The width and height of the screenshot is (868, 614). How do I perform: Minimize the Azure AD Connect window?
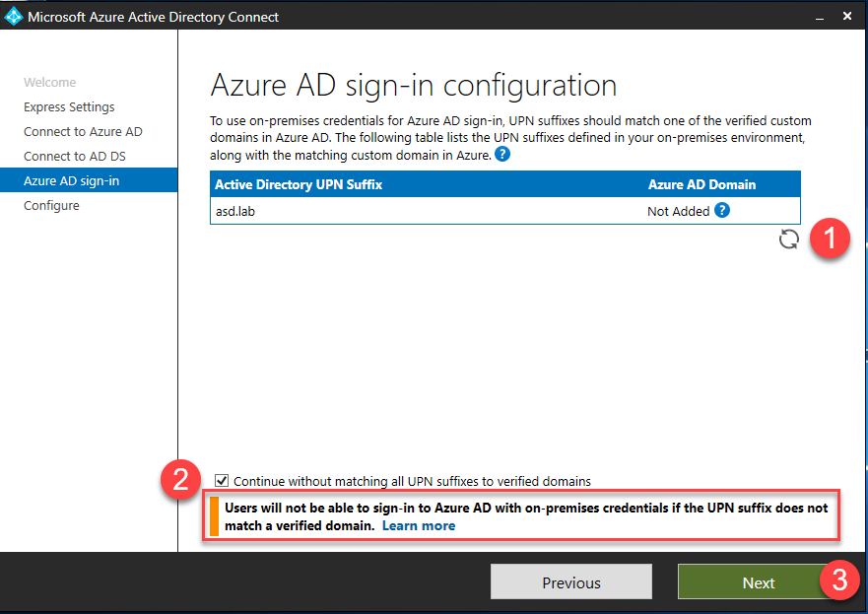click(x=817, y=17)
